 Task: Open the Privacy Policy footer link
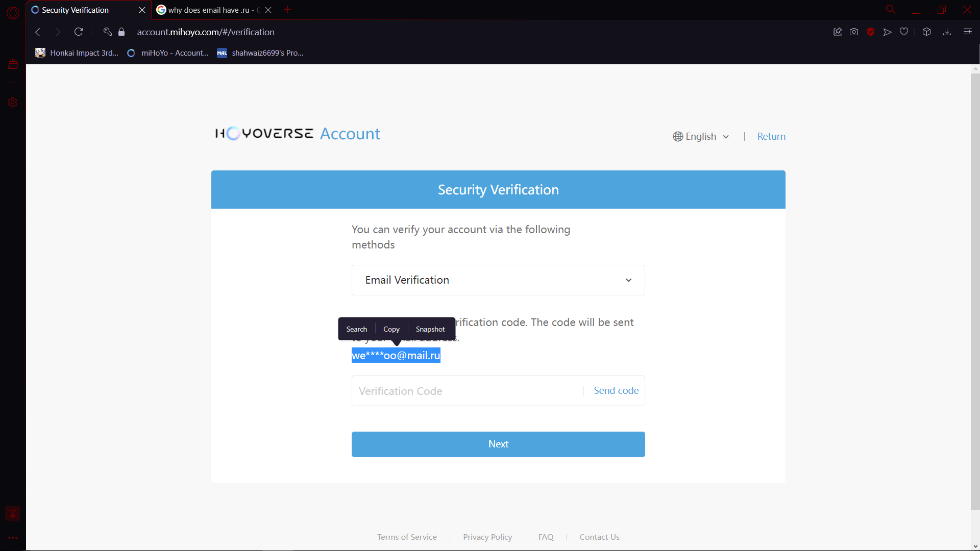coord(487,537)
